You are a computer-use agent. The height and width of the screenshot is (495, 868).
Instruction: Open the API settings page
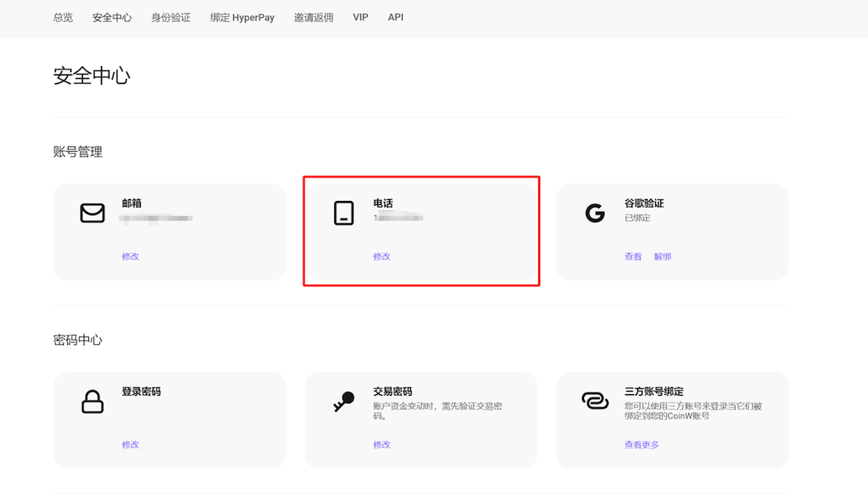click(395, 17)
